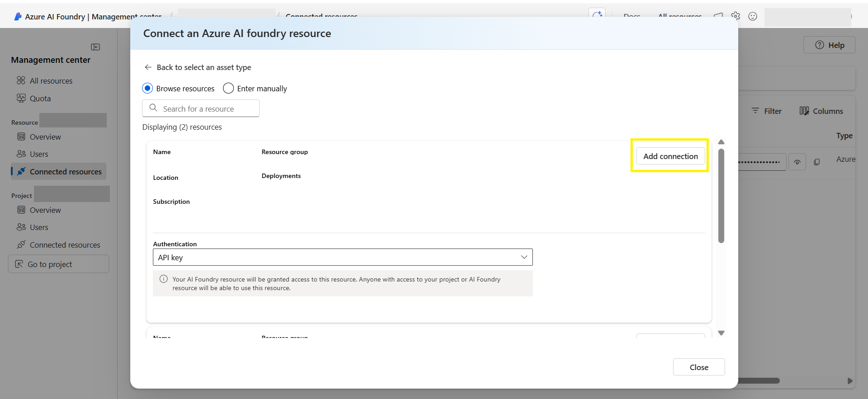Click the Location label in resource card
The width and height of the screenshot is (868, 399).
(x=166, y=178)
